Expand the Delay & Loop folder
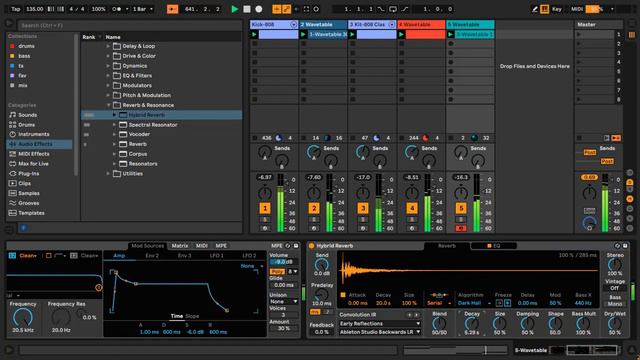Screen dimensions: 640x360 (x=108, y=46)
